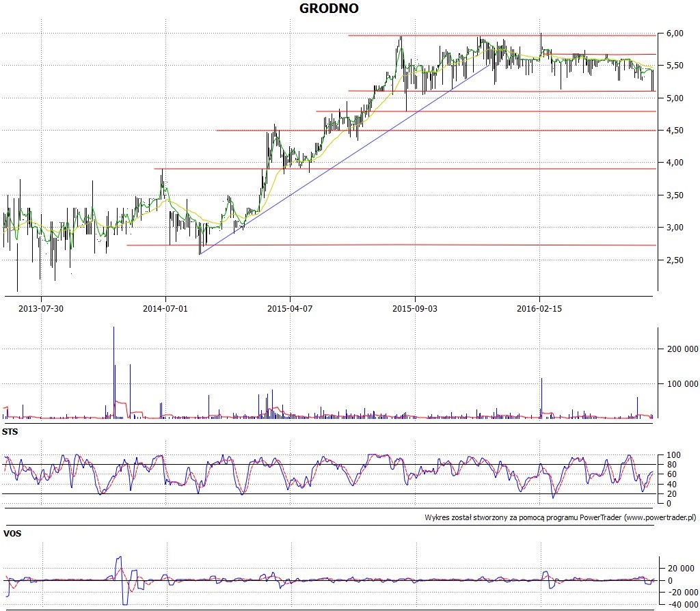Image resolution: width=700 pixels, height=611 pixels.
Task: Click the STS axis value 60
Action: click(671, 474)
